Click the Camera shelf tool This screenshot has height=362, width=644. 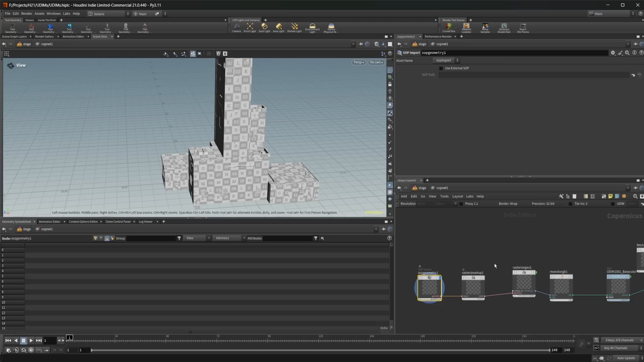[x=236, y=28]
